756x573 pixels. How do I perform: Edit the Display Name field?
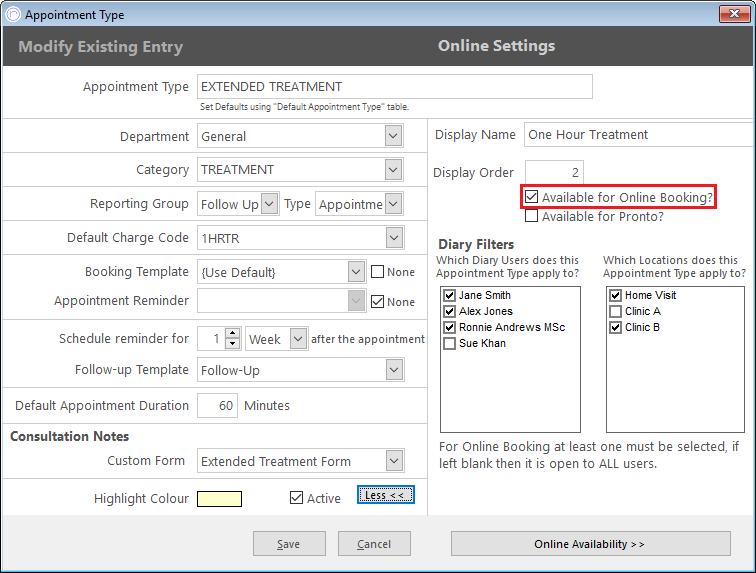tap(639, 135)
